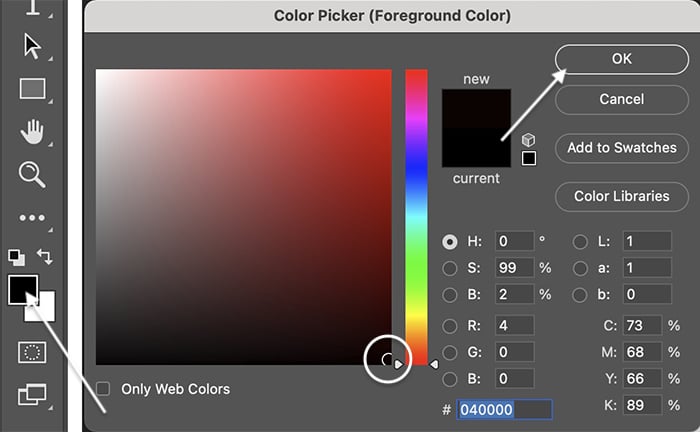Select the H hue radio button
Viewport: 700px width, 432px height.
(450, 241)
